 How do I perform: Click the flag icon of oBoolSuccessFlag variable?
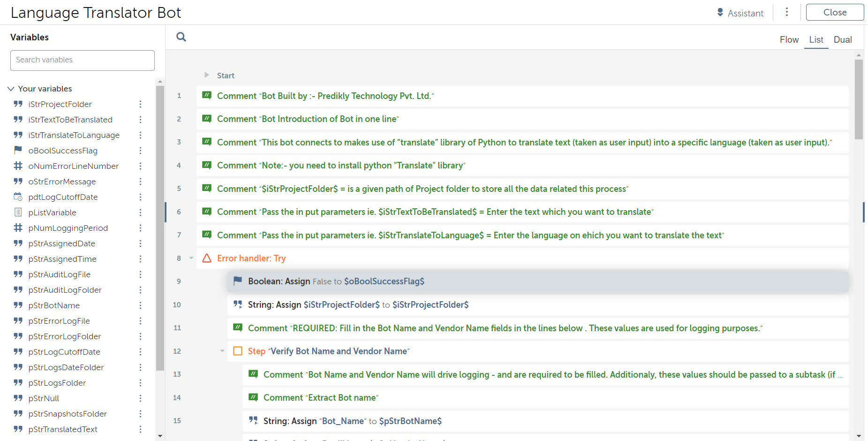pos(18,150)
